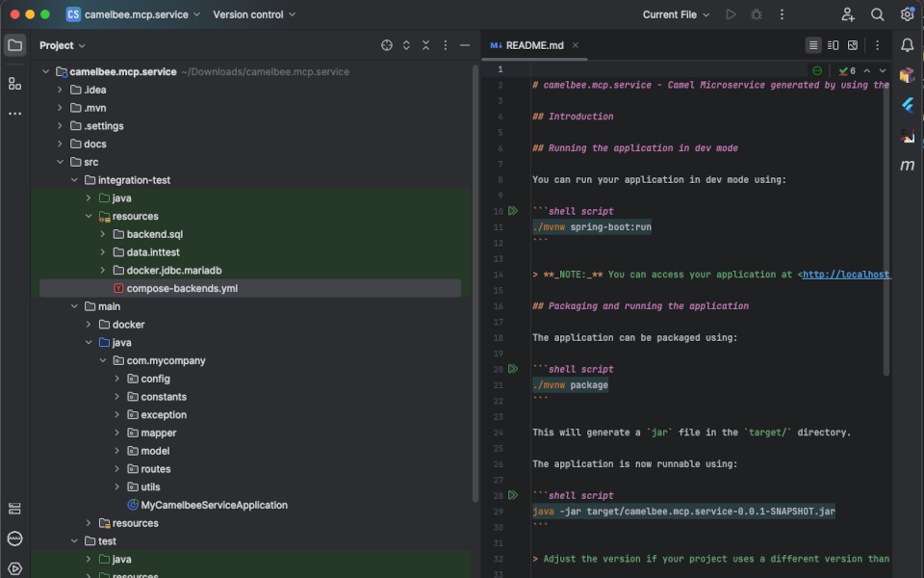
Task: Expand the docs folder
Action: click(x=60, y=144)
